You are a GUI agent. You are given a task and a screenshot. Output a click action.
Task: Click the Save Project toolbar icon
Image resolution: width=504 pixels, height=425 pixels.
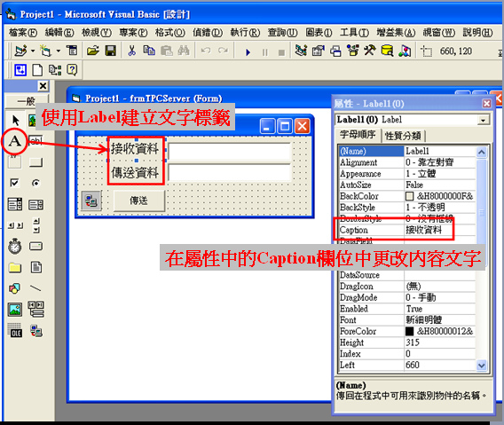pyautogui.click(x=110, y=51)
